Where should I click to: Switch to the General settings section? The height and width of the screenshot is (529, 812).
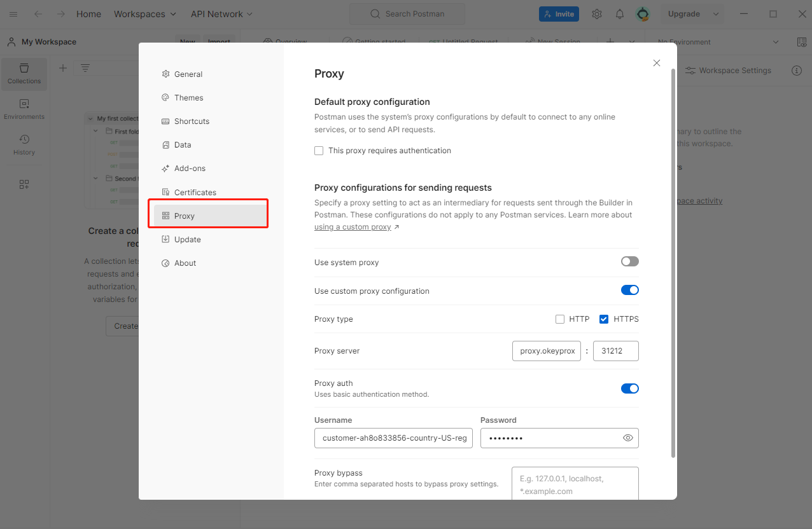click(188, 74)
